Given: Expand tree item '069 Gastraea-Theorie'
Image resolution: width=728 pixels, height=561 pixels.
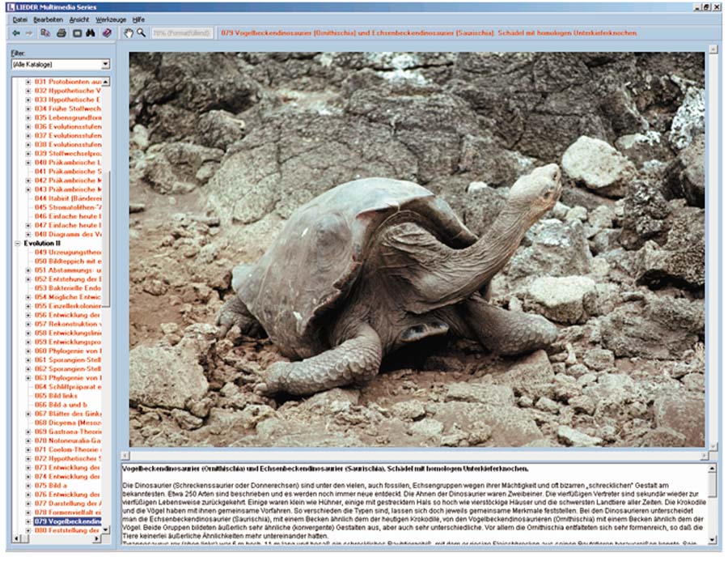Looking at the screenshot, I should click(x=29, y=432).
